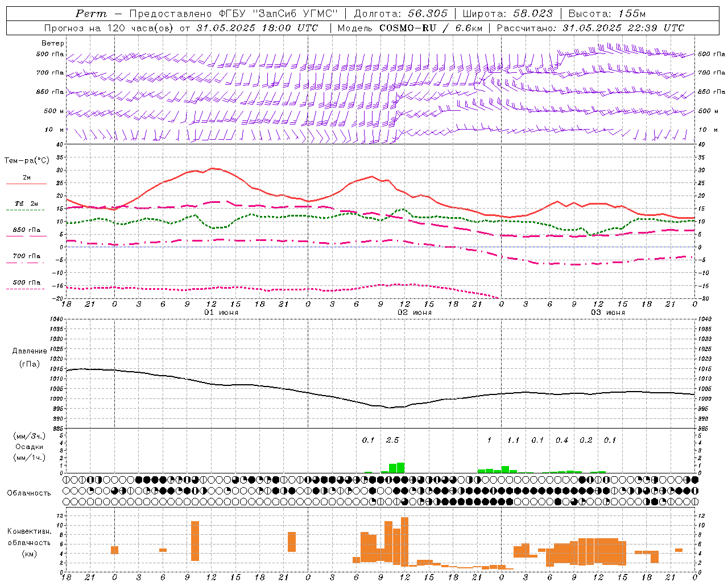Viewport: 728px width, 582px height.
Task: Click the station name "Perm" in the header
Action: (x=91, y=14)
